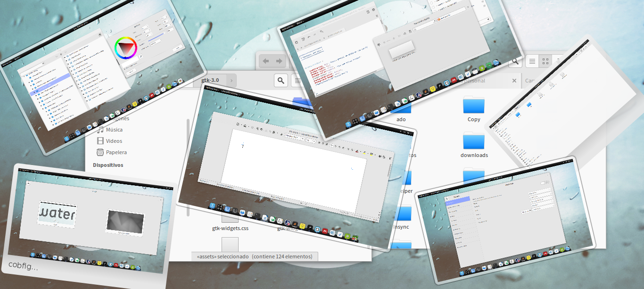The image size is (644, 289).
Task: Click the Música note icon
Action: (x=100, y=130)
